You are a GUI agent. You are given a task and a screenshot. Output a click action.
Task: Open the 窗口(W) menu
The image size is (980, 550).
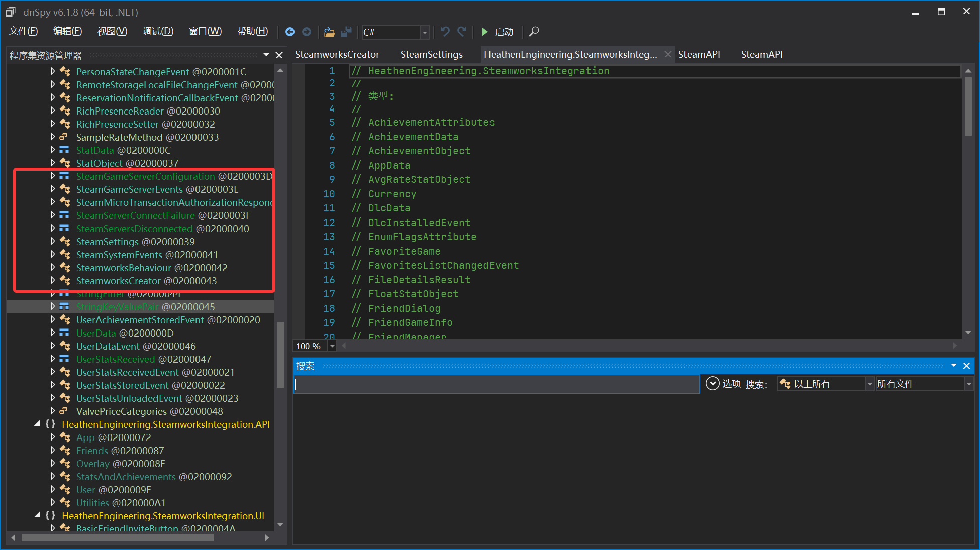click(x=206, y=32)
